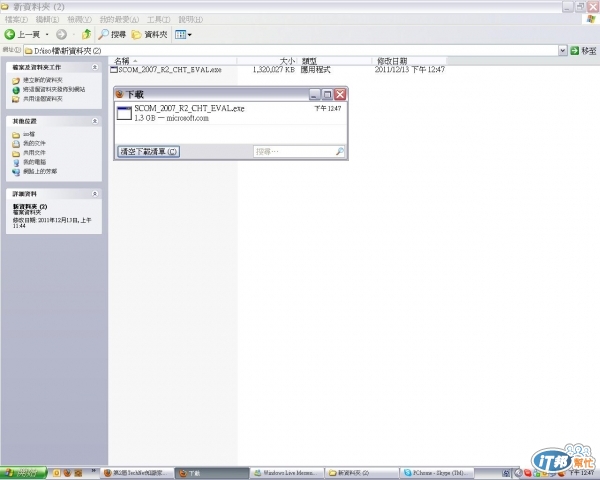Switch to the 新資料夾 (2) taskbar item
600x480 pixels.
coord(361,473)
